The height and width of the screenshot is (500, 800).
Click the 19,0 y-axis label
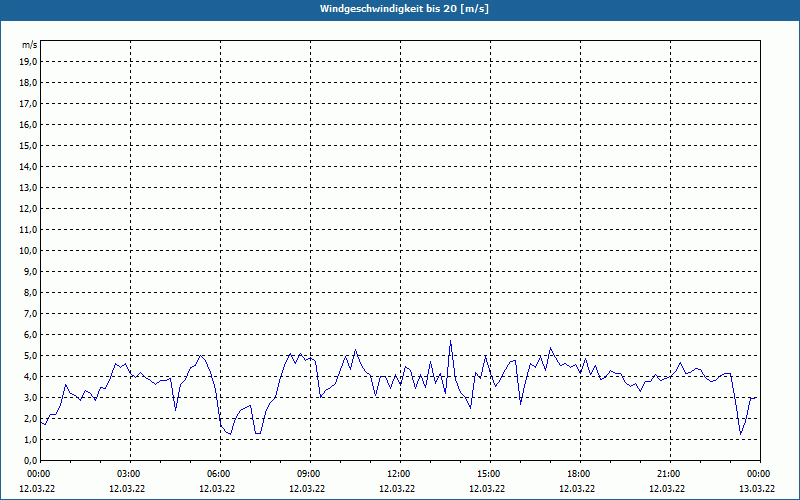[x=29, y=62]
